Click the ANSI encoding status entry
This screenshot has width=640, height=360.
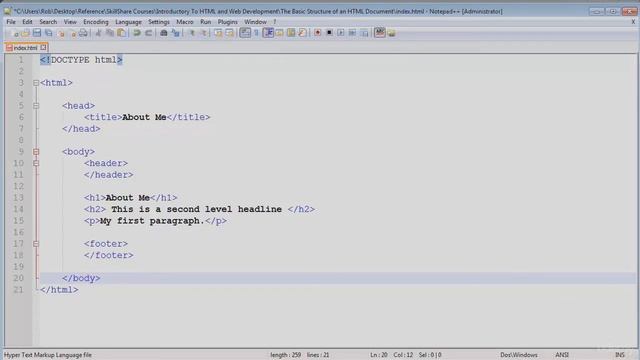pos(562,355)
